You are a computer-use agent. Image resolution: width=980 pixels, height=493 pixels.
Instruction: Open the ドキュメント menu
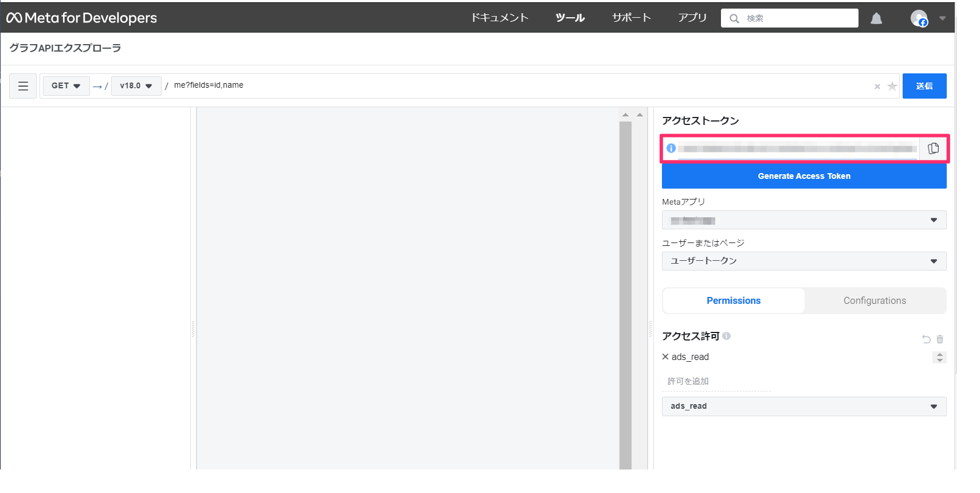(x=499, y=18)
